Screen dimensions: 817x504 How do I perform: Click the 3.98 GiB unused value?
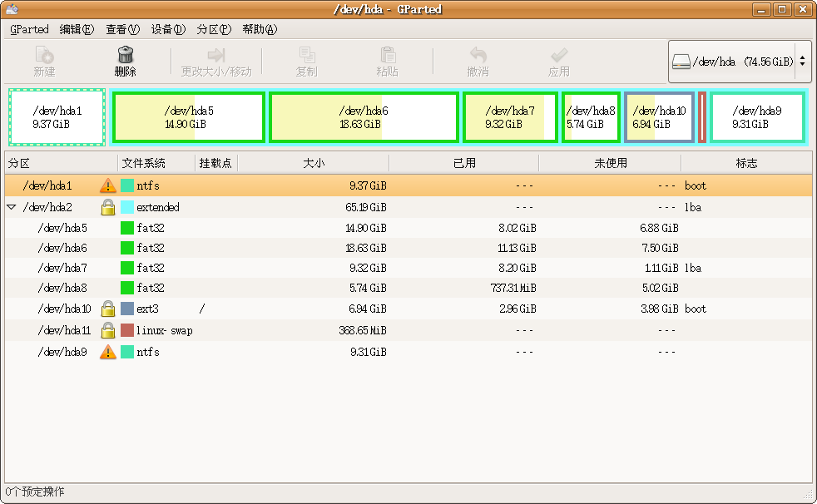click(659, 309)
